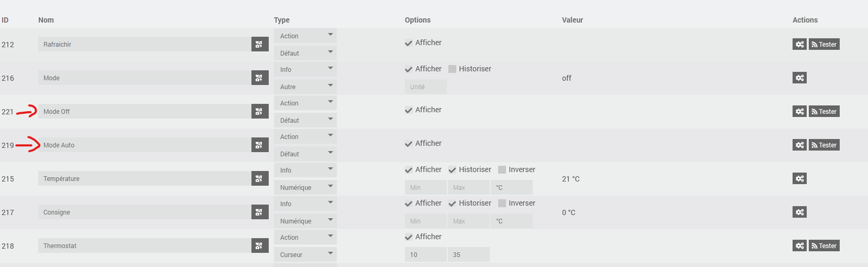Enable Historiser checkbox for Mode command

click(452, 69)
